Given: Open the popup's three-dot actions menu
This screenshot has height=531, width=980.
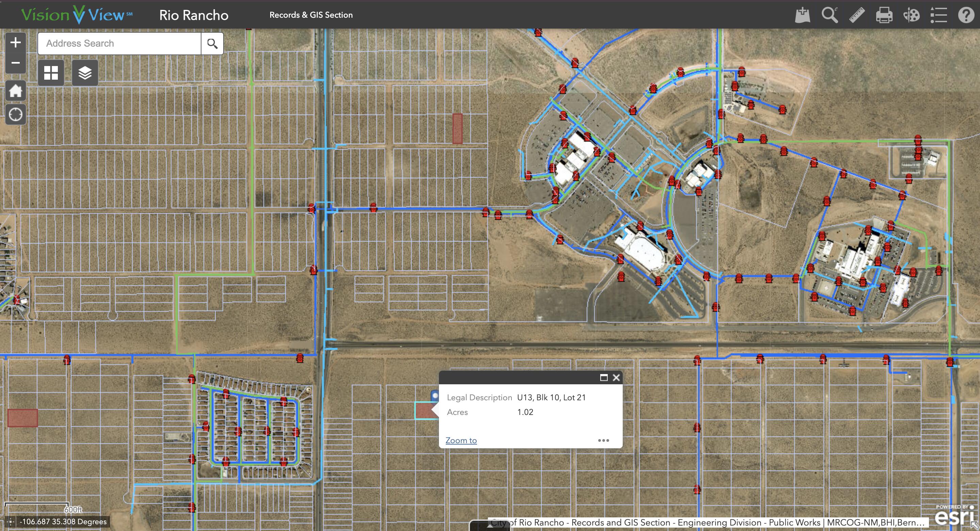Looking at the screenshot, I should [x=603, y=440].
